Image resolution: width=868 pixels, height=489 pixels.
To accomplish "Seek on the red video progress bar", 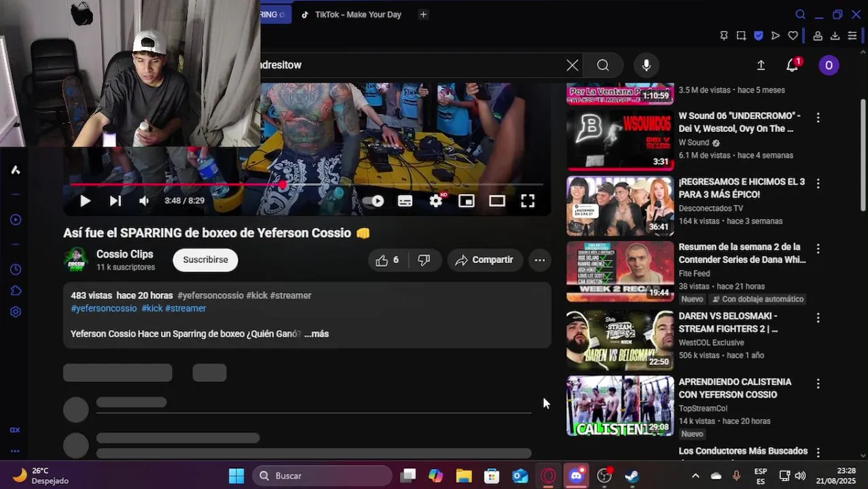I will (x=306, y=184).
